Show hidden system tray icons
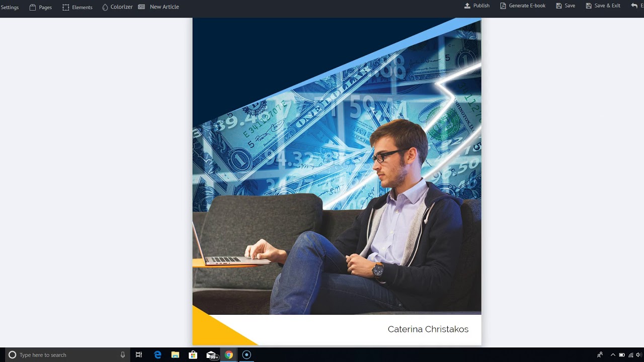The height and width of the screenshot is (362, 644). [x=613, y=355]
